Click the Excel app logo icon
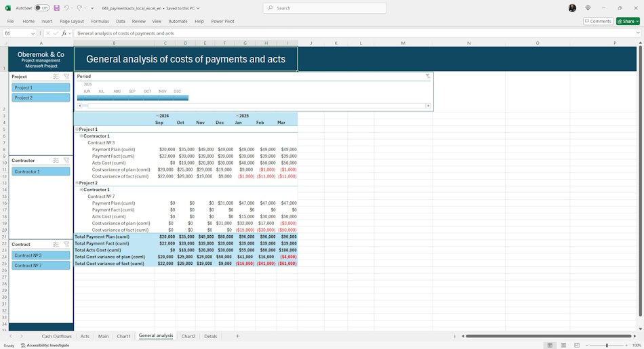The image size is (644, 349). pyautogui.click(x=8, y=8)
